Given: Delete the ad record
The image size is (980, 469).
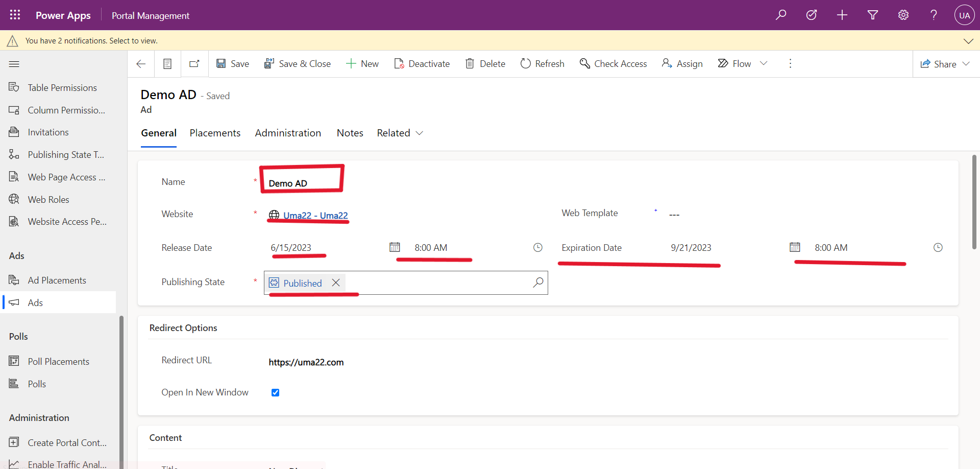Looking at the screenshot, I should click(x=485, y=64).
